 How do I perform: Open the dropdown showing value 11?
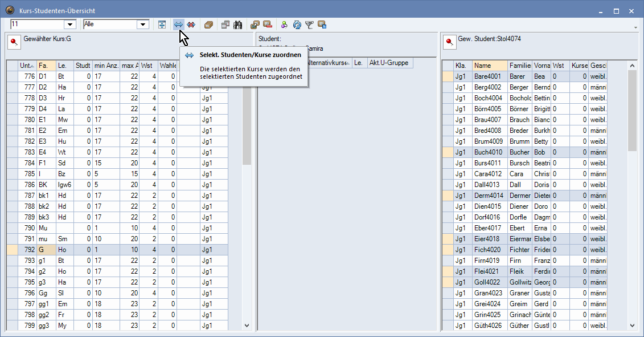(x=71, y=25)
